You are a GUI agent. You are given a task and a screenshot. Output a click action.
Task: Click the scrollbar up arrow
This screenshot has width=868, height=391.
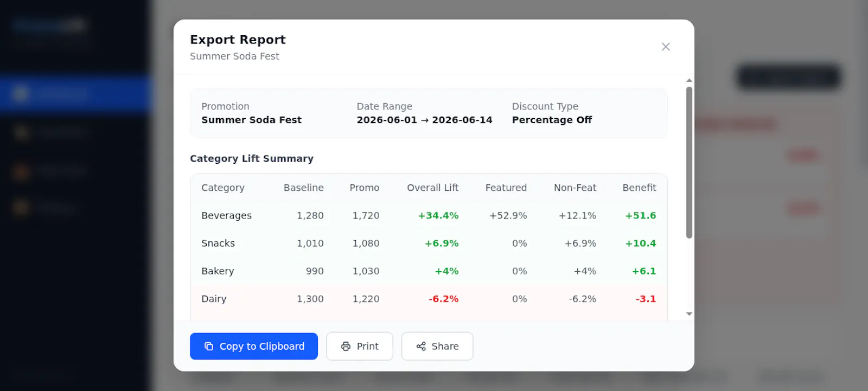689,80
